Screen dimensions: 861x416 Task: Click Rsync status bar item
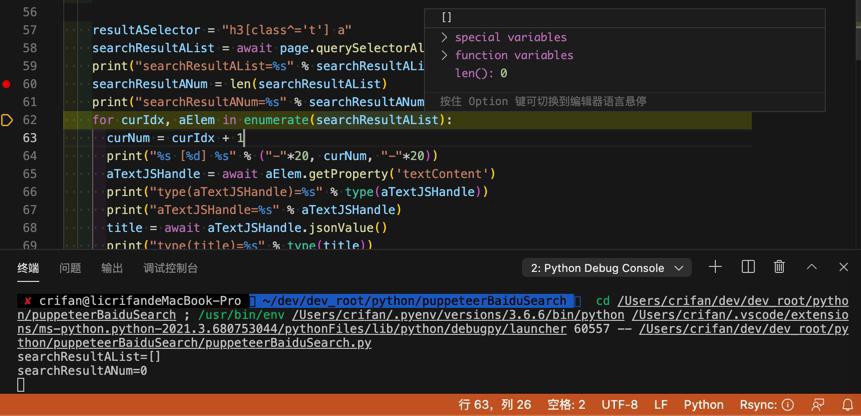click(767, 405)
